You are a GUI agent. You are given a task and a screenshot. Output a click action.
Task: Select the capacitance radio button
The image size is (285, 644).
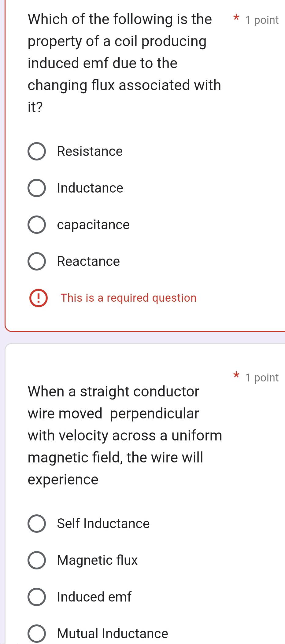point(37,225)
